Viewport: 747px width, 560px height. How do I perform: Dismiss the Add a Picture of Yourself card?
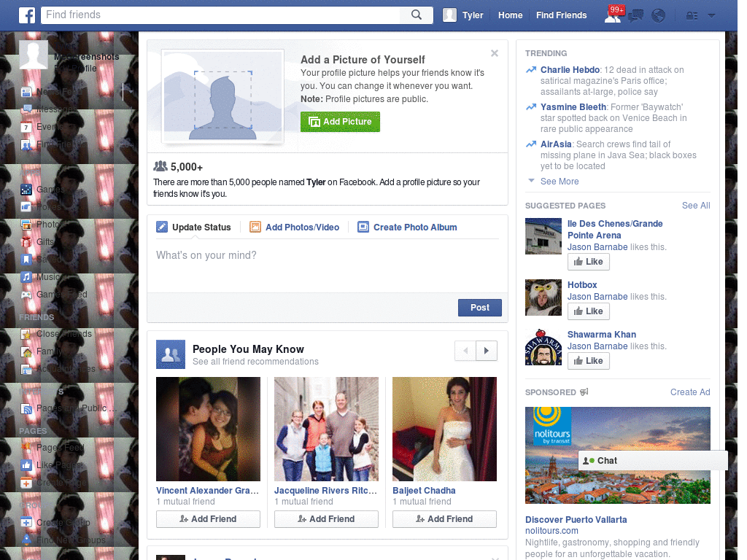point(495,53)
